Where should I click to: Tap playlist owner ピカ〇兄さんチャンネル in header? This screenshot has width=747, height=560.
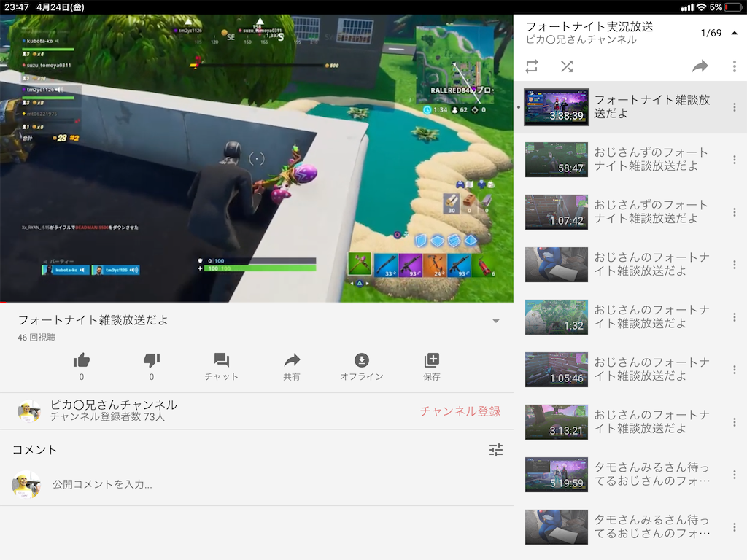pyautogui.click(x=581, y=39)
